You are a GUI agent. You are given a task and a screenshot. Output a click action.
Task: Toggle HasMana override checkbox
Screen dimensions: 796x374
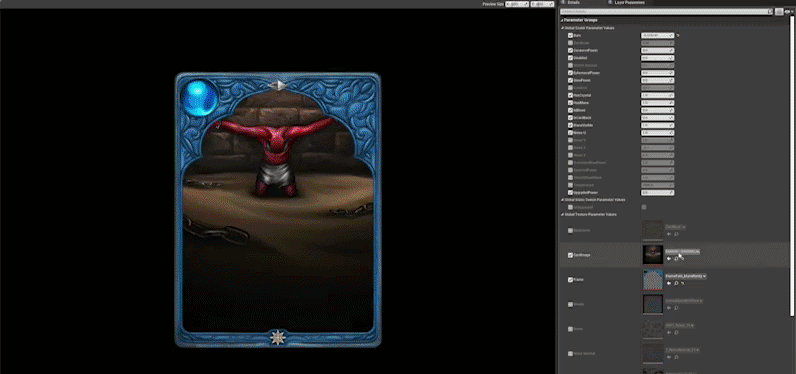571,103
